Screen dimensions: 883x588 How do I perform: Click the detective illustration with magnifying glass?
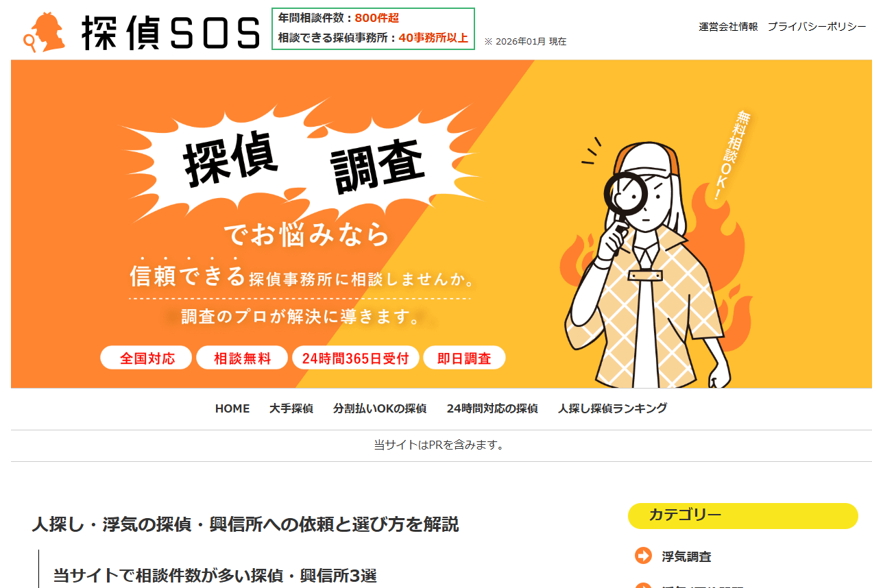644,264
